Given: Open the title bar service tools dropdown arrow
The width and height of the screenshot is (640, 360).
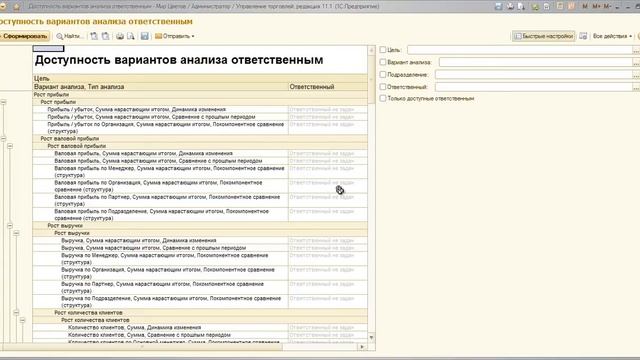Looking at the screenshot, I should (618, 7).
